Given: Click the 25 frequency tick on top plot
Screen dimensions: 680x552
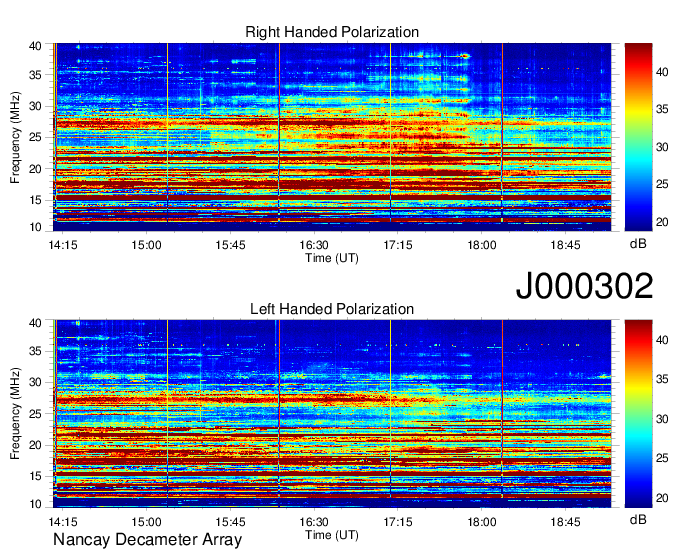Looking at the screenshot, I should click(x=35, y=137).
